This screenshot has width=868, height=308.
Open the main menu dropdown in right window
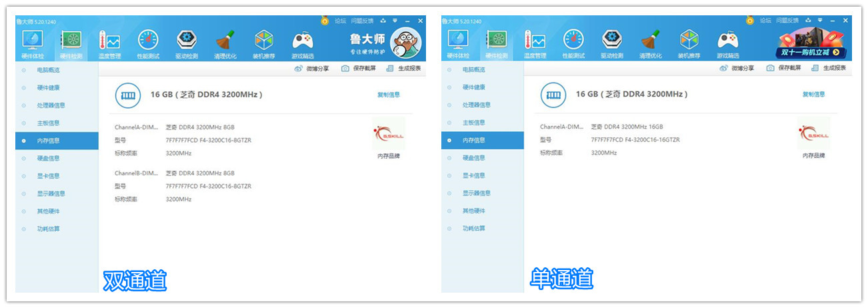pos(820,21)
